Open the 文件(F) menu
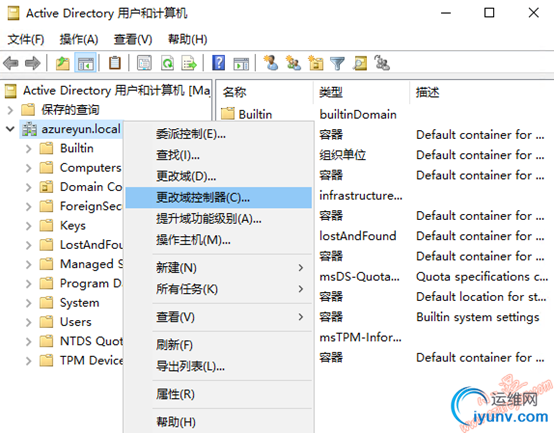Screen dimensions: 554x433 [x=26, y=39]
